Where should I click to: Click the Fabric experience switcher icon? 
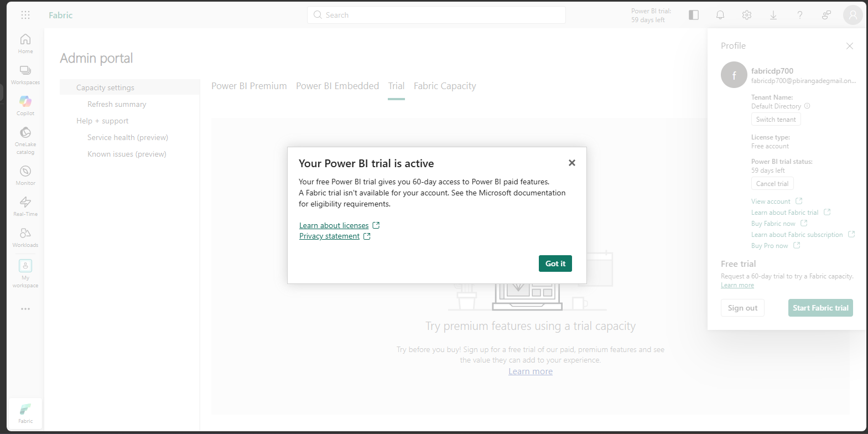click(x=25, y=413)
